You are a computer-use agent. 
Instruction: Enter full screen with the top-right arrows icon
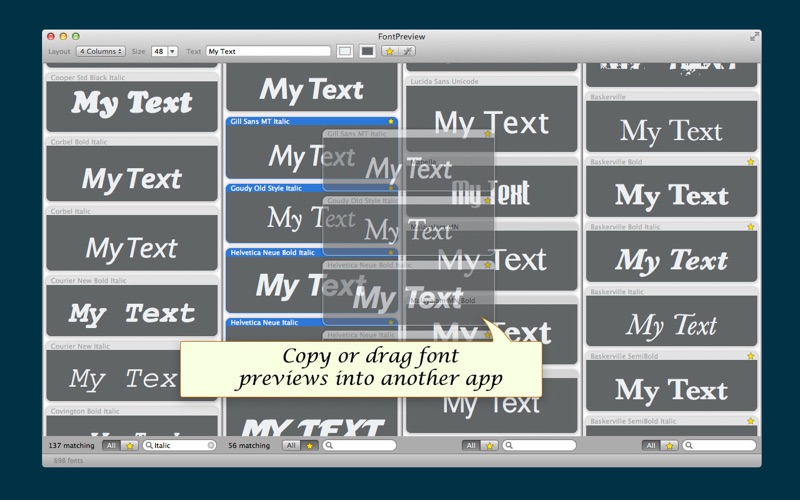[754, 36]
